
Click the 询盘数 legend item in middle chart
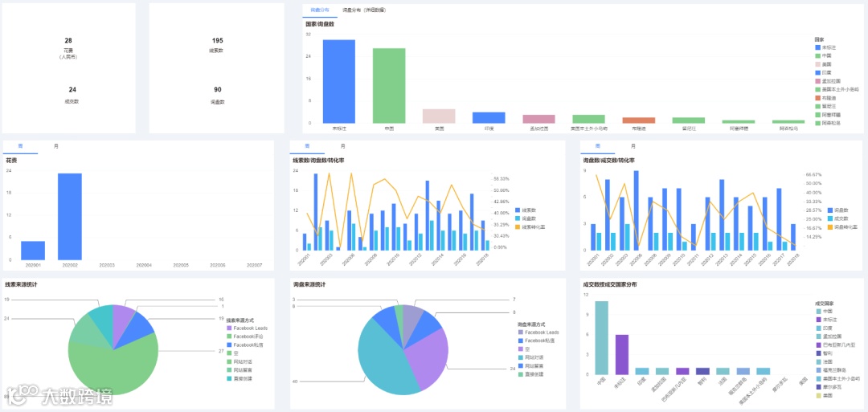tap(526, 218)
